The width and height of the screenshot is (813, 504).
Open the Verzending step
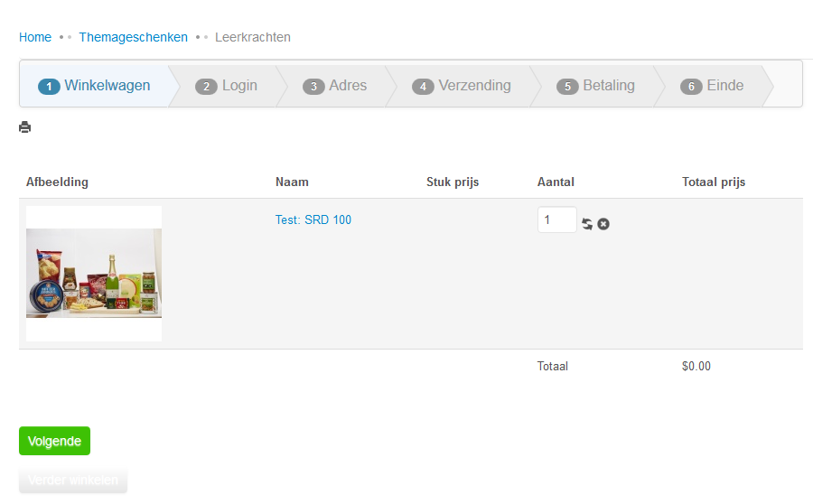click(x=462, y=86)
